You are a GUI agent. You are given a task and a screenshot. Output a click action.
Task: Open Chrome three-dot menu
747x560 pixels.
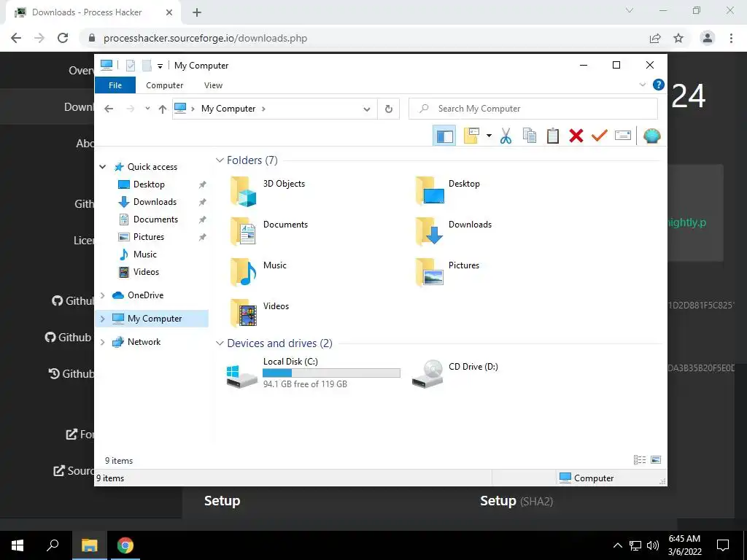(x=731, y=38)
